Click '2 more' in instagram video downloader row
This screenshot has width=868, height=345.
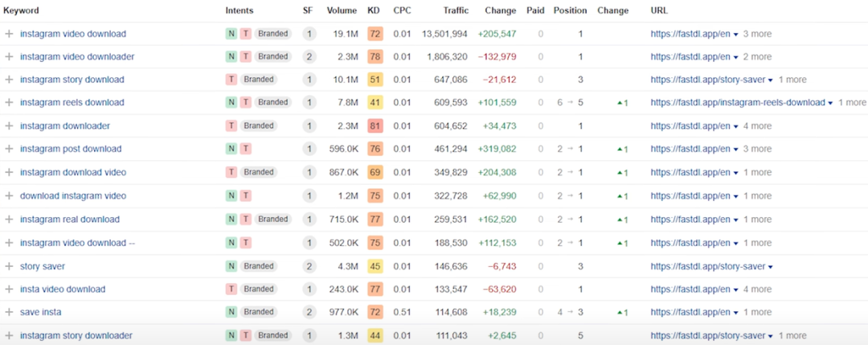[x=757, y=56]
